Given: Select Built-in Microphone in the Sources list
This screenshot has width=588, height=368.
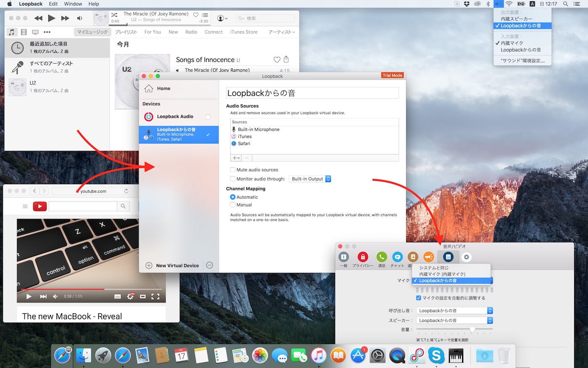Looking at the screenshot, I should tap(315, 130).
